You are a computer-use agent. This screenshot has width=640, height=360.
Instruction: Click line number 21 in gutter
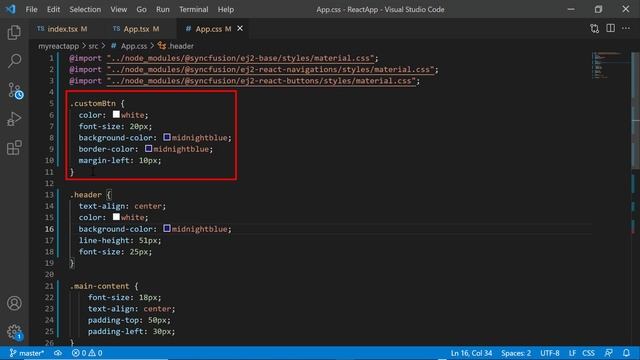tap(49, 286)
